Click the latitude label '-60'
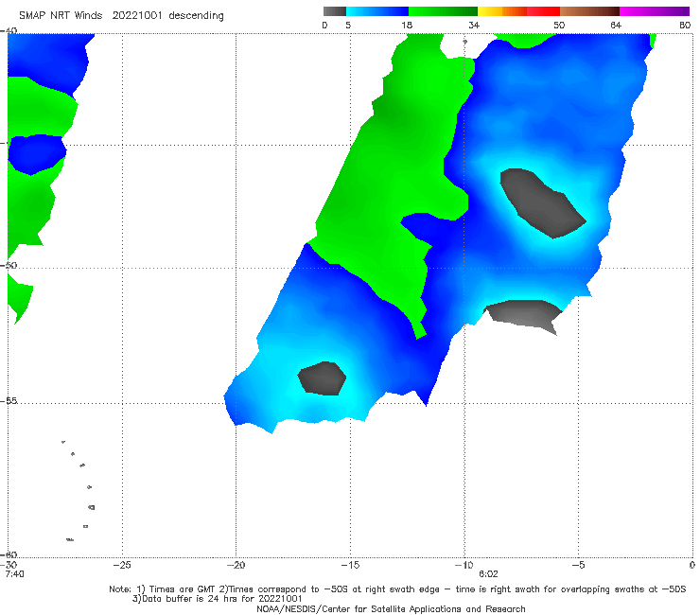 point(9,554)
